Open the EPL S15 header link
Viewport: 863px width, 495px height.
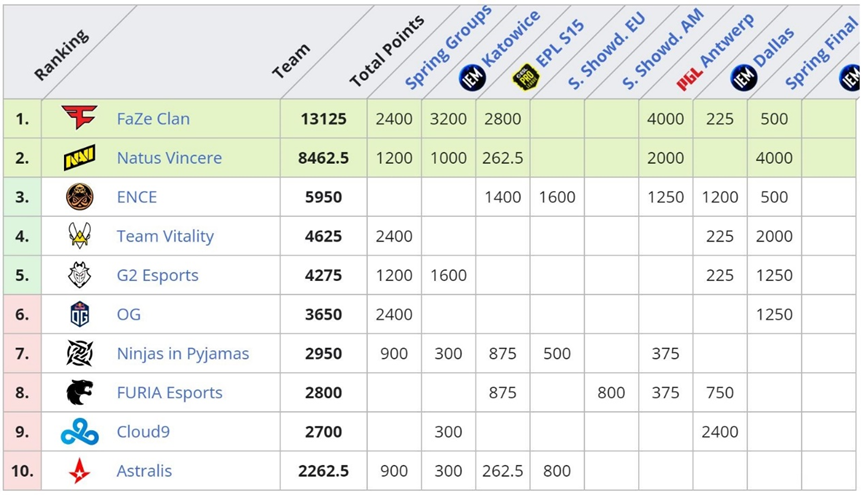pyautogui.click(x=560, y=42)
